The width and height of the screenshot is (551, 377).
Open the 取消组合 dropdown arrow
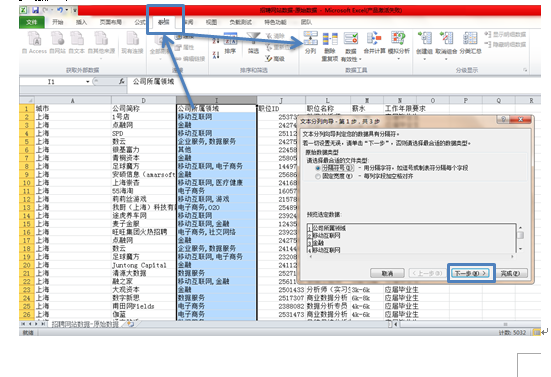[446, 59]
